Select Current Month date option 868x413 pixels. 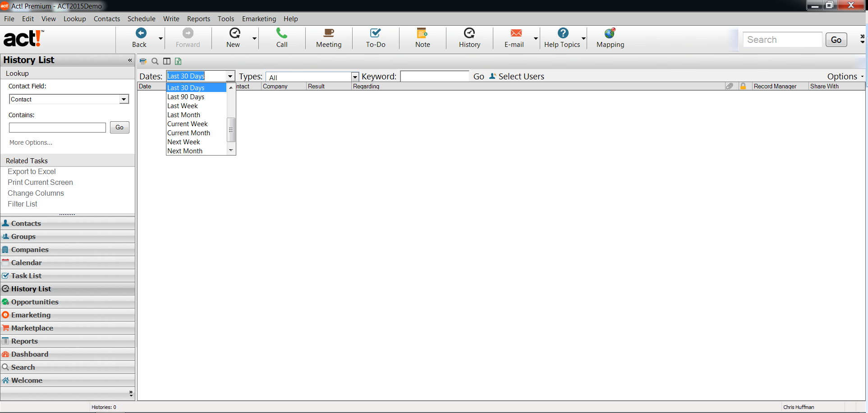coord(196,133)
